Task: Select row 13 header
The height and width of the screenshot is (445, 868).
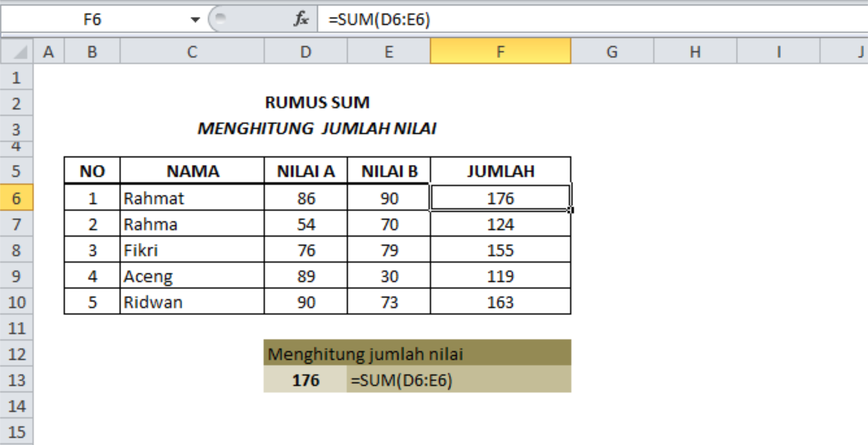Action: (17, 380)
